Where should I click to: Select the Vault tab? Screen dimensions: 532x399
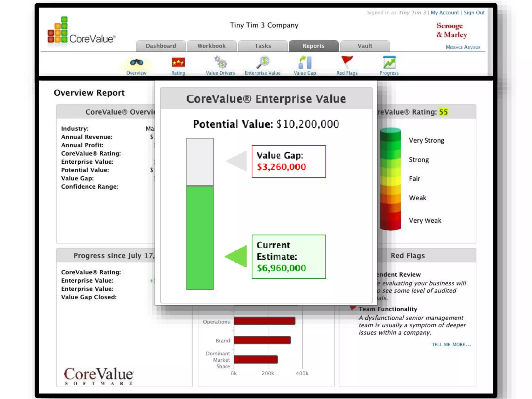click(365, 46)
